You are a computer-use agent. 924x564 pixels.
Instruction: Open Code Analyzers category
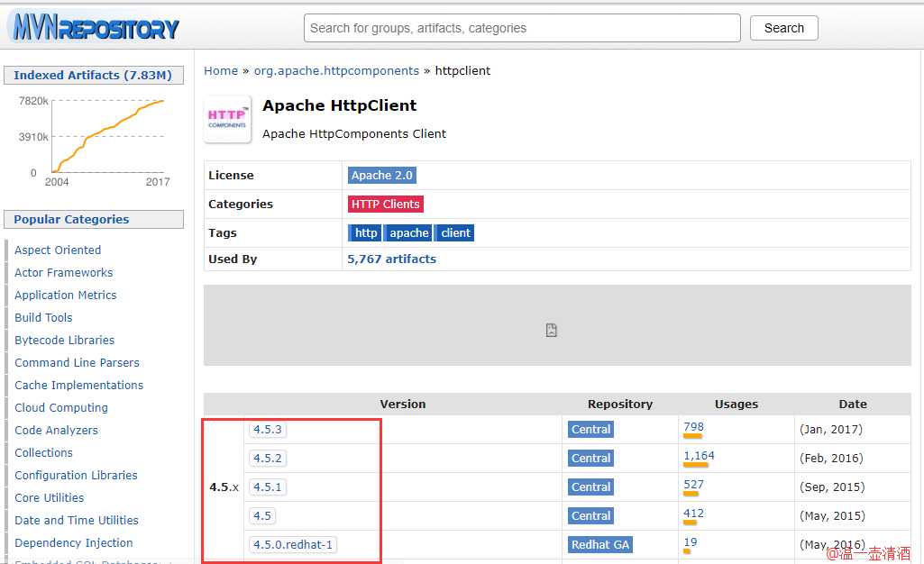pos(57,431)
